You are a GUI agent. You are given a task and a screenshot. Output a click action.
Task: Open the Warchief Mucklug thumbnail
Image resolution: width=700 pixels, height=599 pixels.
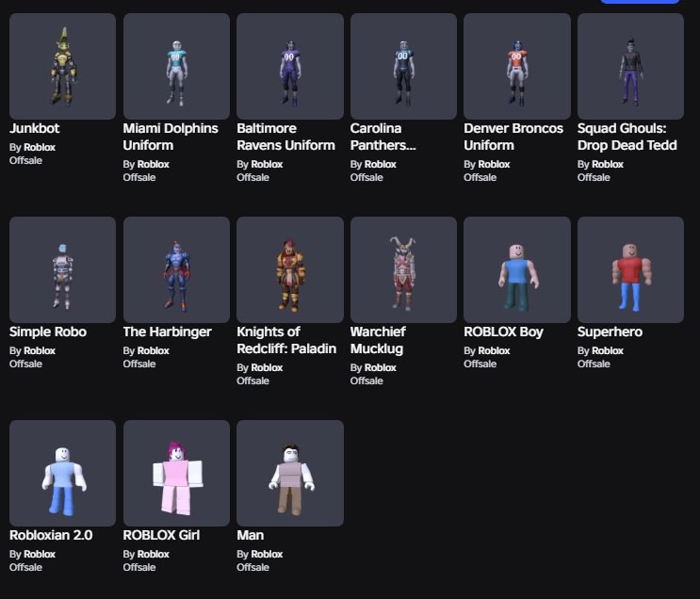[403, 269]
